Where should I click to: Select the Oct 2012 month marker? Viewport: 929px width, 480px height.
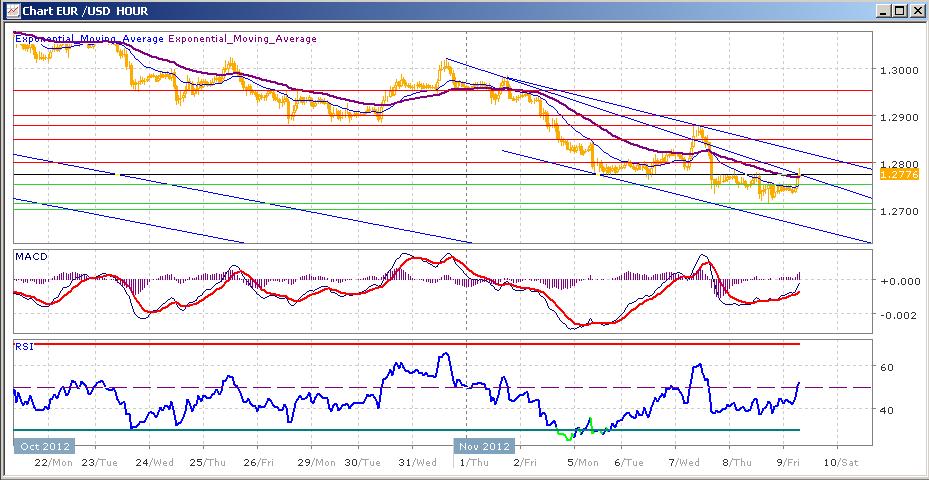click(x=43, y=446)
